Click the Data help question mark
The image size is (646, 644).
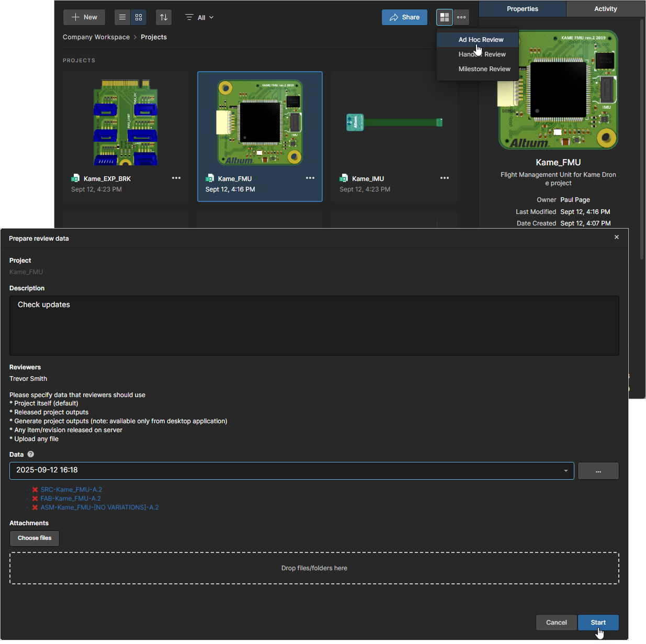pos(31,454)
